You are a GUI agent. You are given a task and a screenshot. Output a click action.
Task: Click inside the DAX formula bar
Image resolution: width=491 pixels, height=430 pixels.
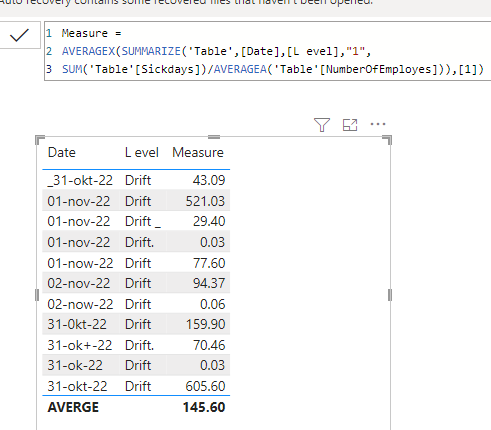click(x=267, y=51)
